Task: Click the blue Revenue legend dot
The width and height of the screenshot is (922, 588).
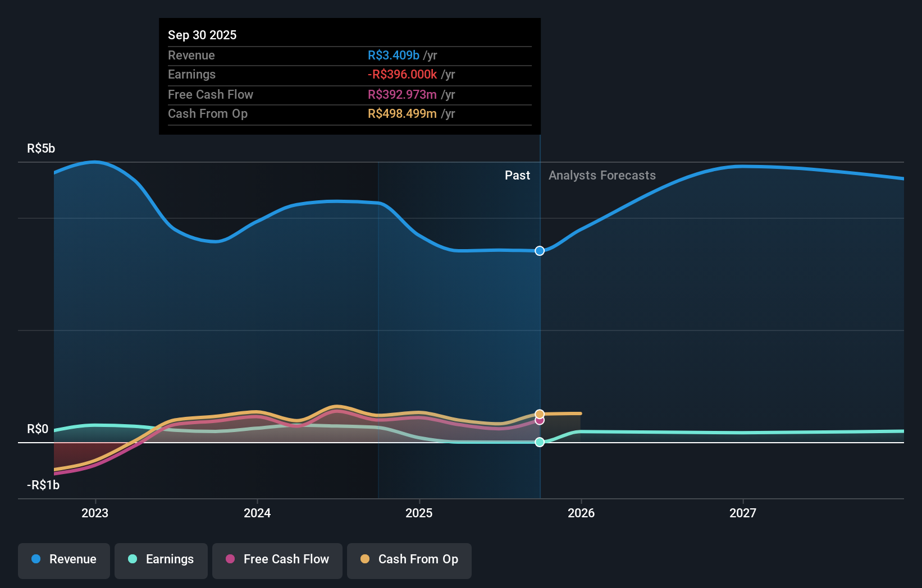Action: tap(36, 559)
